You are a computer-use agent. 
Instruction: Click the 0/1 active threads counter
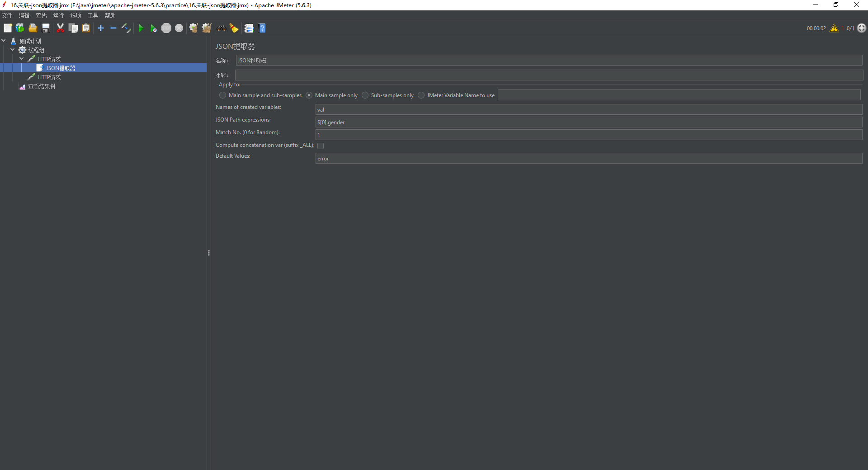(x=850, y=28)
